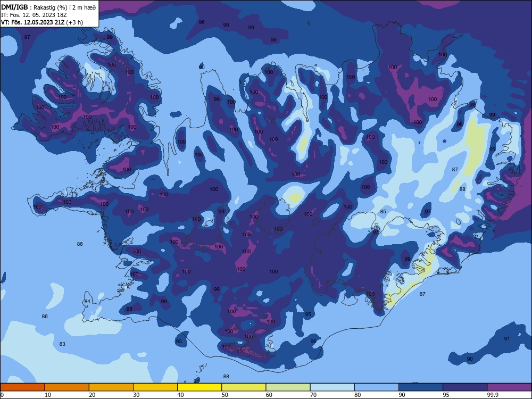Click the '50' legend scale label
This screenshot has width=532, height=399.
point(225,395)
